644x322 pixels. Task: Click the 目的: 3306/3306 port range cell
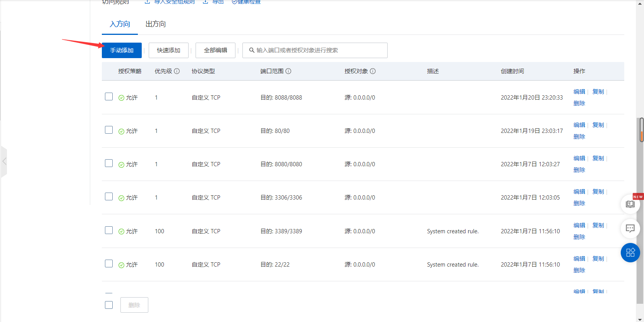click(281, 198)
